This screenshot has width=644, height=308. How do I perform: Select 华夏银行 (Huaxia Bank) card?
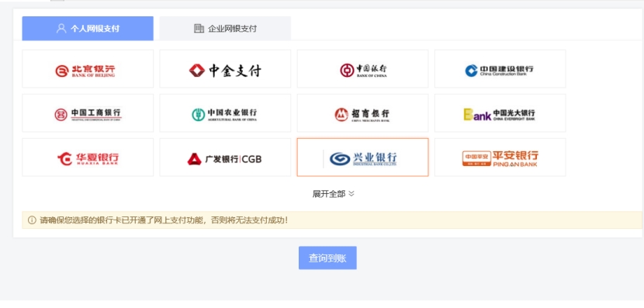88,157
